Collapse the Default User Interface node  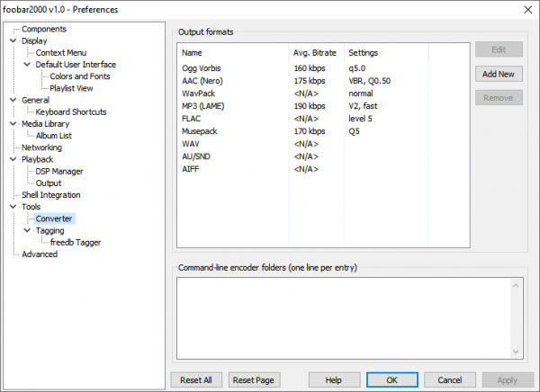point(27,65)
